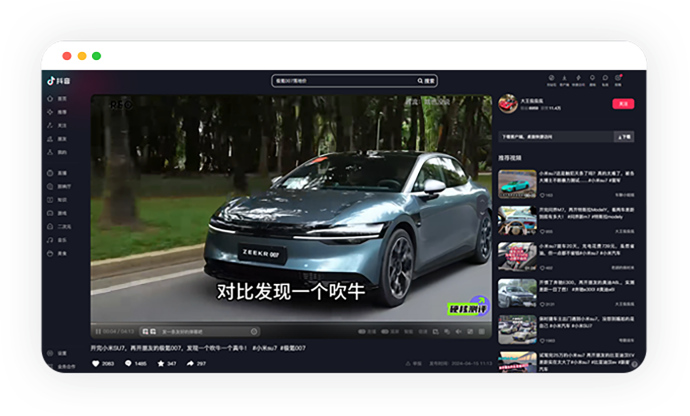Follow the author with the red 关注 button
Viewport: 690px width, 416px height.
pyautogui.click(x=623, y=104)
